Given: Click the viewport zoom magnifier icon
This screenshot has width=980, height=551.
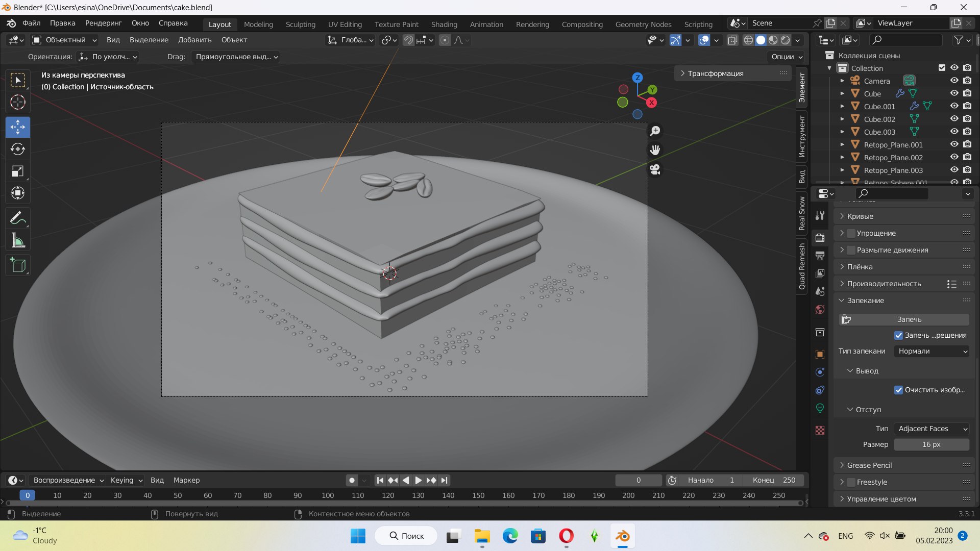Looking at the screenshot, I should click(655, 131).
